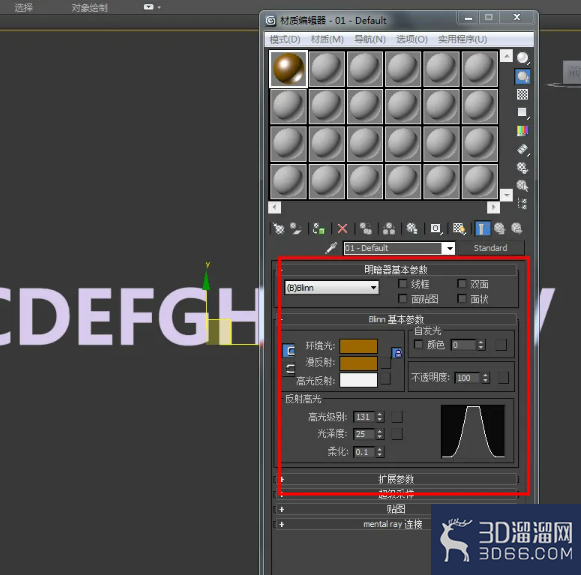Click the specular color map button

[x=386, y=379]
